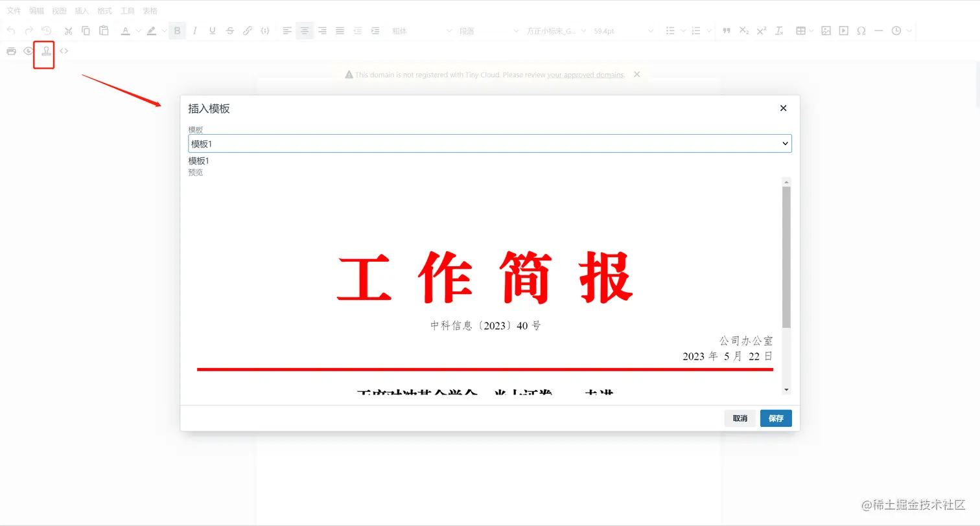Click the insert link chain icon
Viewport: 980px width, 526px height.
pos(248,30)
